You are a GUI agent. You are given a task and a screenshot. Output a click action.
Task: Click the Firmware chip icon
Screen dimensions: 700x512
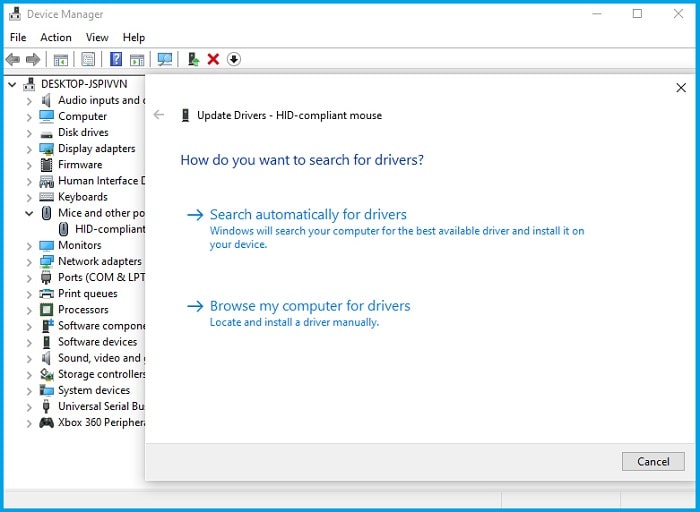coord(46,165)
